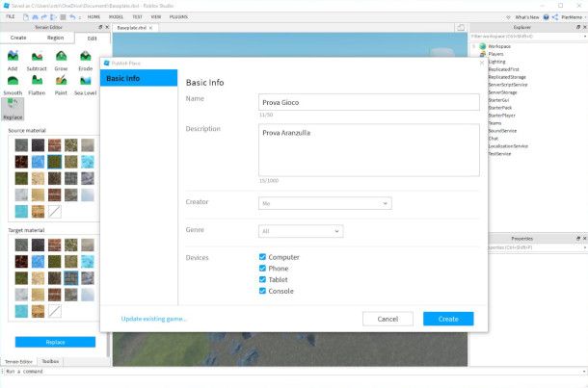
Task: Click the Create button in dialog
Action: [448, 319]
